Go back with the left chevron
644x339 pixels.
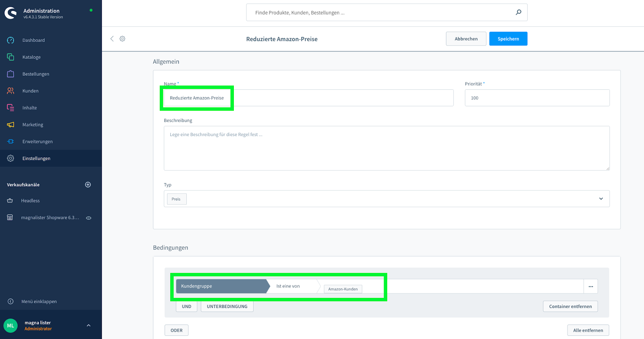[x=112, y=39]
